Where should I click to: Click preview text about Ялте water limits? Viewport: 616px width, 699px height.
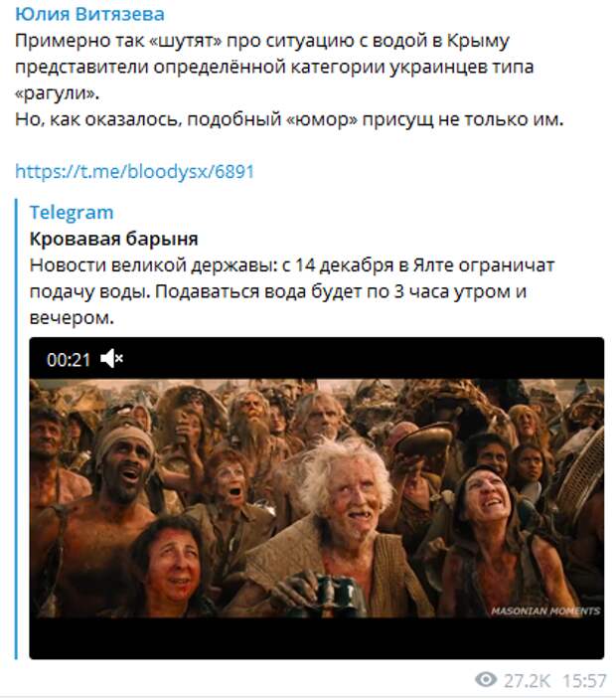(292, 291)
